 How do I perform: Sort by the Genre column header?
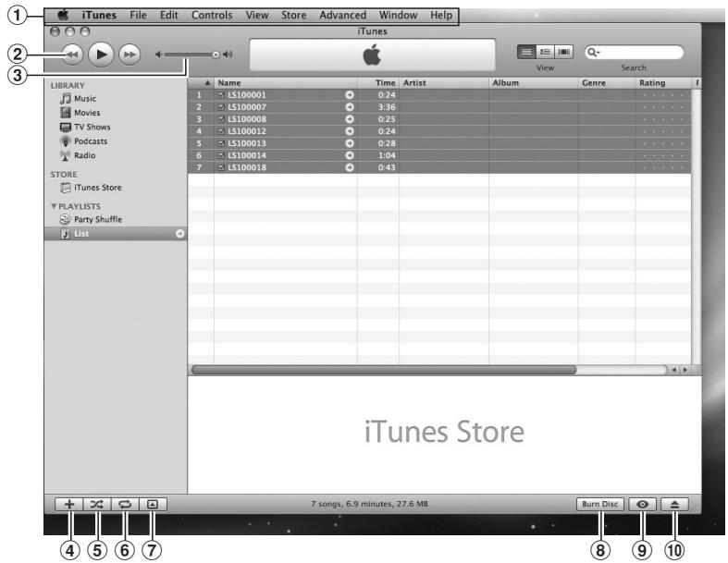(x=607, y=83)
